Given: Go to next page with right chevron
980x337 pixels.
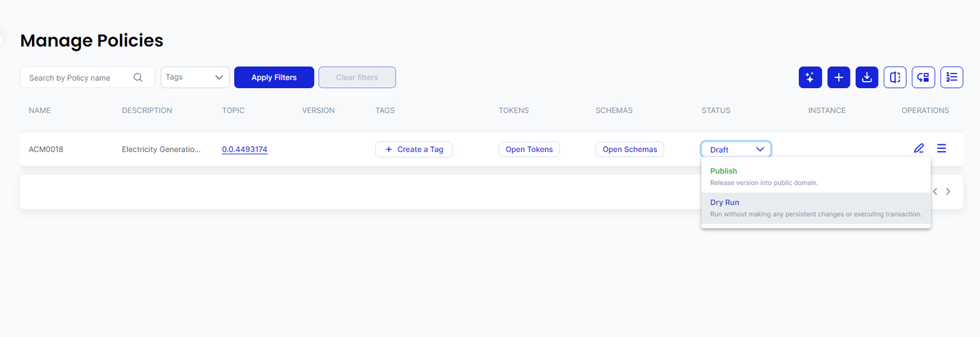Looking at the screenshot, I should click(x=948, y=191).
